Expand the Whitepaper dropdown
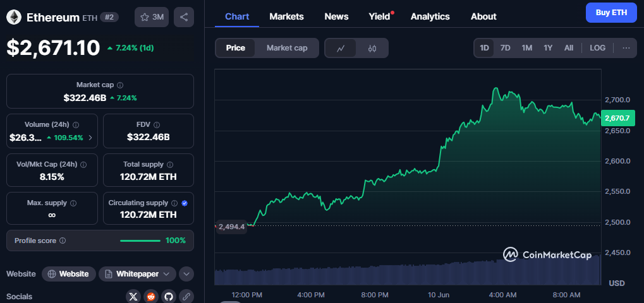The image size is (644, 303). pyautogui.click(x=138, y=274)
